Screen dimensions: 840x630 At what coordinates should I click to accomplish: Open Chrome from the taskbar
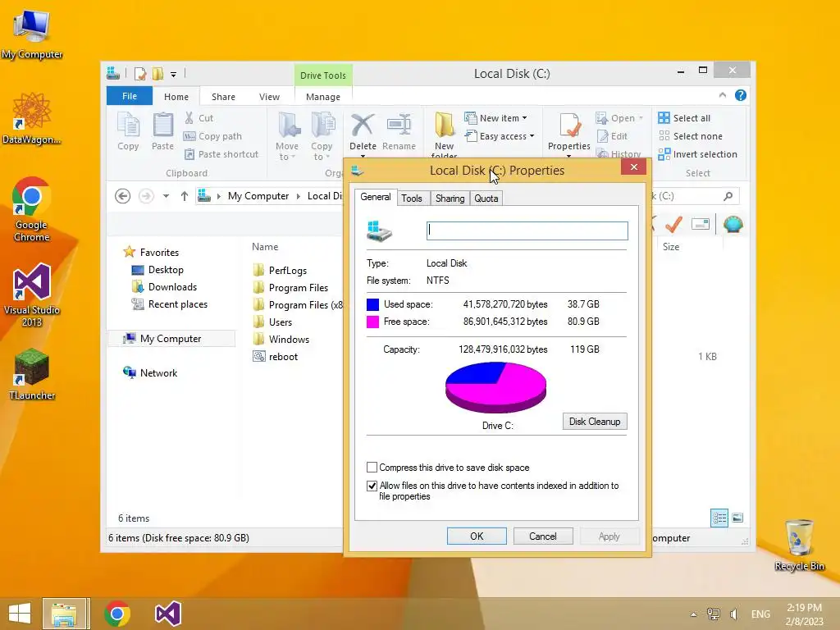[117, 614]
